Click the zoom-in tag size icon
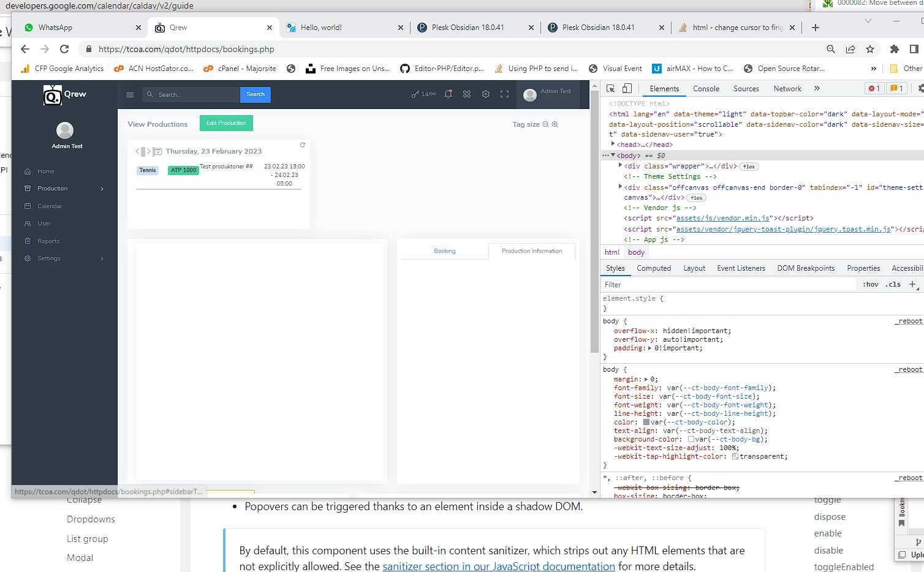This screenshot has width=924, height=572. (555, 124)
